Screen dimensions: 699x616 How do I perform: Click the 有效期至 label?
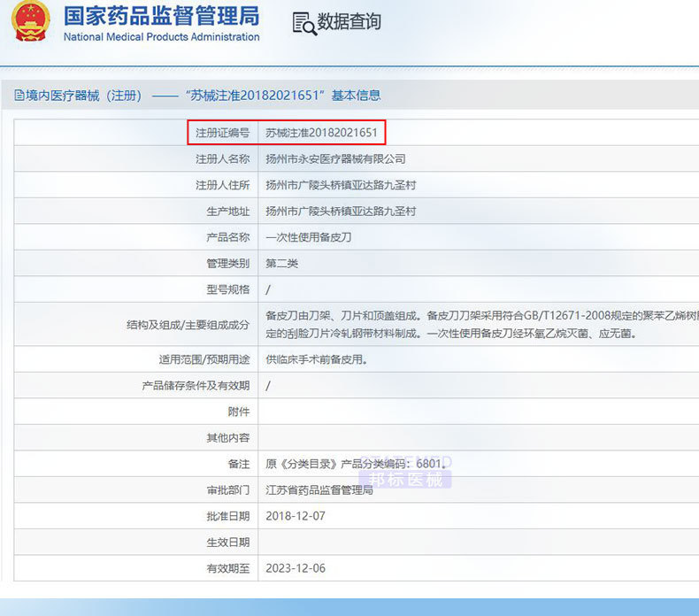pos(227,569)
